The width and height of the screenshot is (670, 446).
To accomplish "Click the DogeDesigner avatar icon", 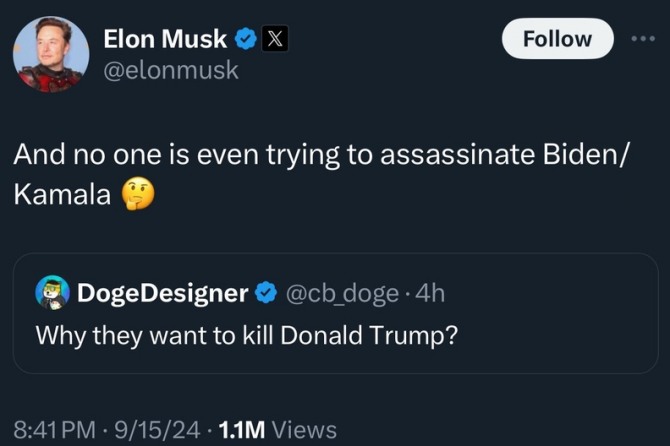I will click(52, 292).
